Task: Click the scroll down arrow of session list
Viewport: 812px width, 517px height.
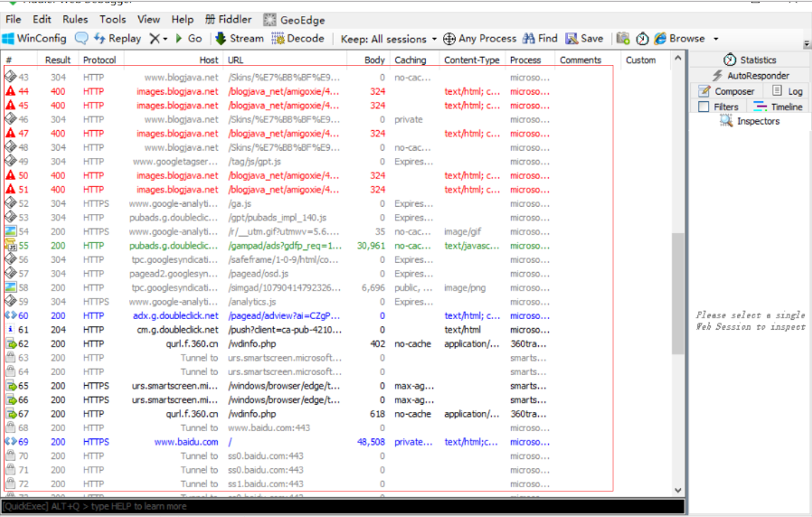Action: tap(678, 490)
